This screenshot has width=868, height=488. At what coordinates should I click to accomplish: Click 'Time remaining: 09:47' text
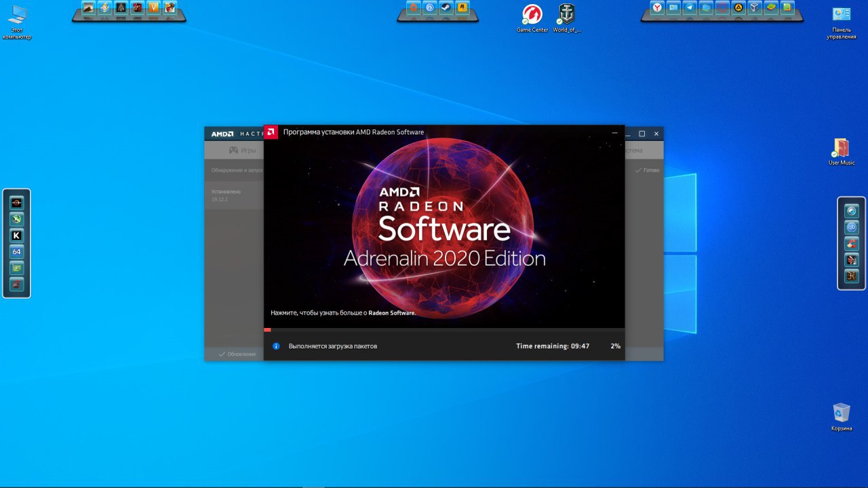pyautogui.click(x=553, y=346)
